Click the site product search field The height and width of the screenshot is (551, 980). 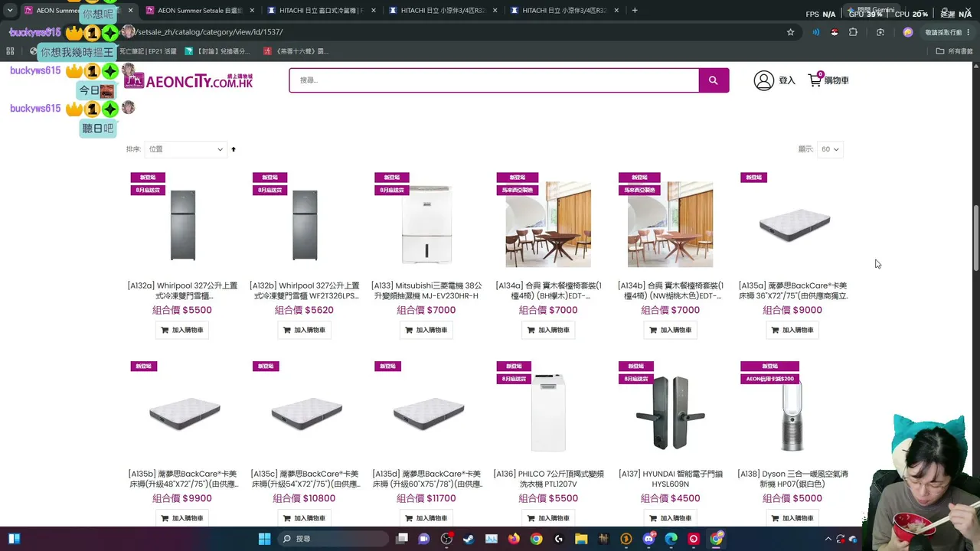click(x=494, y=80)
